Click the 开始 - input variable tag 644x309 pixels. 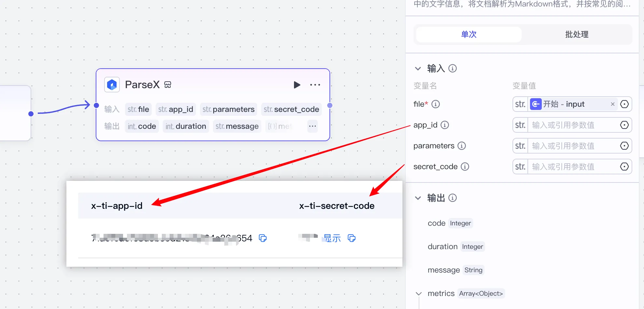coord(574,104)
